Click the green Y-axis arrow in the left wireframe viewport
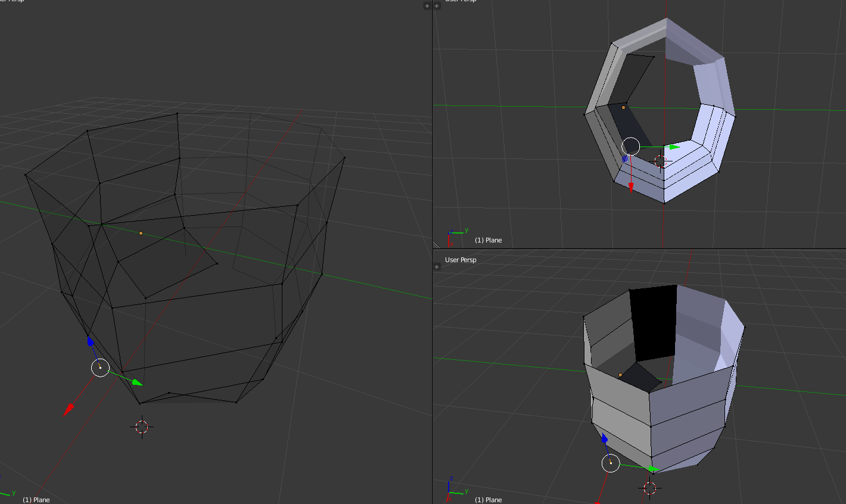Viewport: 846px width, 504px height. point(138,382)
